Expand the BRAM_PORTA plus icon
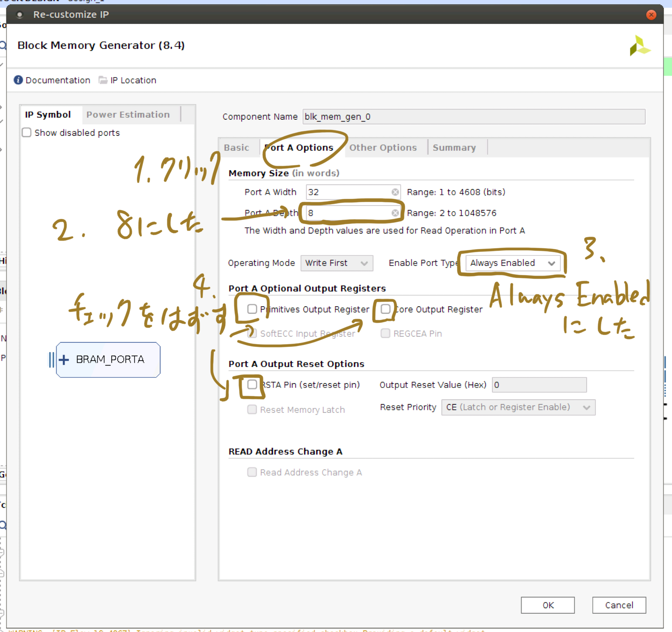Viewport: 672px width, 632px height. pyautogui.click(x=64, y=360)
